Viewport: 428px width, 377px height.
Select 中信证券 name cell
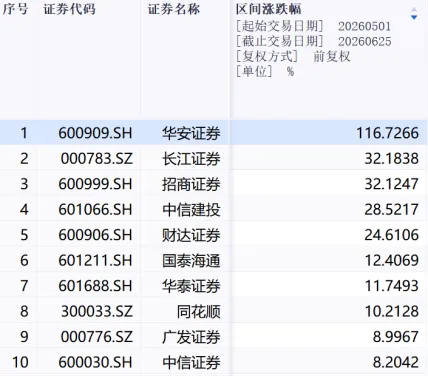[191, 362]
